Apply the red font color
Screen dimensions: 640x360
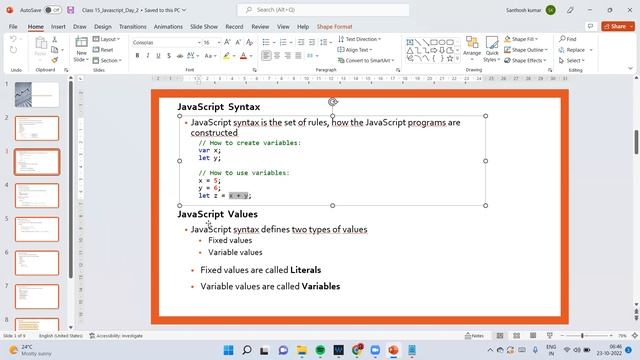[x=243, y=56]
